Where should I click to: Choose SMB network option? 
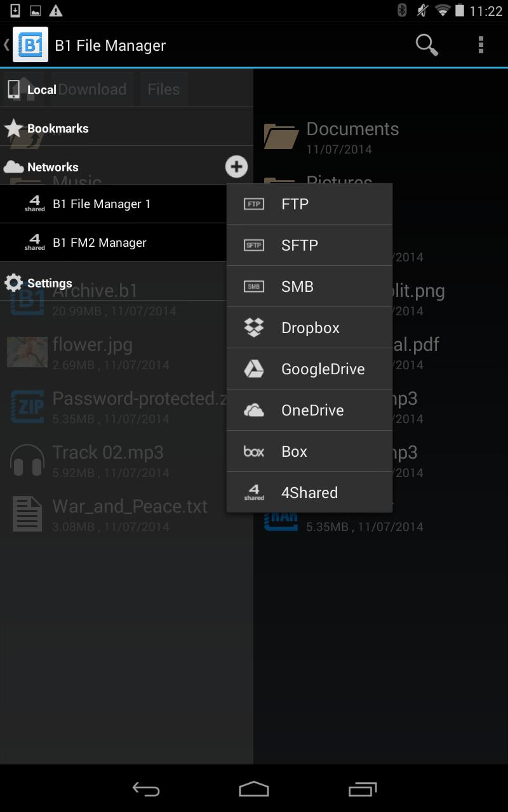click(309, 287)
